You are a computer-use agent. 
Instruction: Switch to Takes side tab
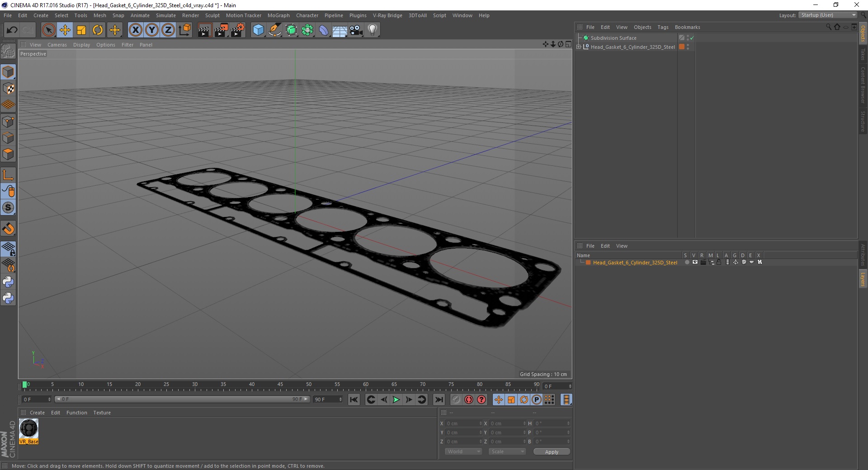863,54
